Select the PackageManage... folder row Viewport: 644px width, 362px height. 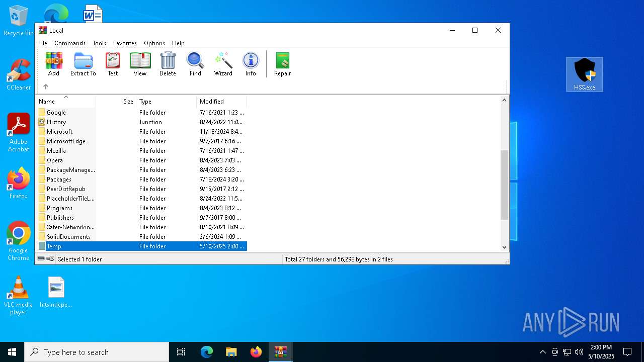[141, 170]
